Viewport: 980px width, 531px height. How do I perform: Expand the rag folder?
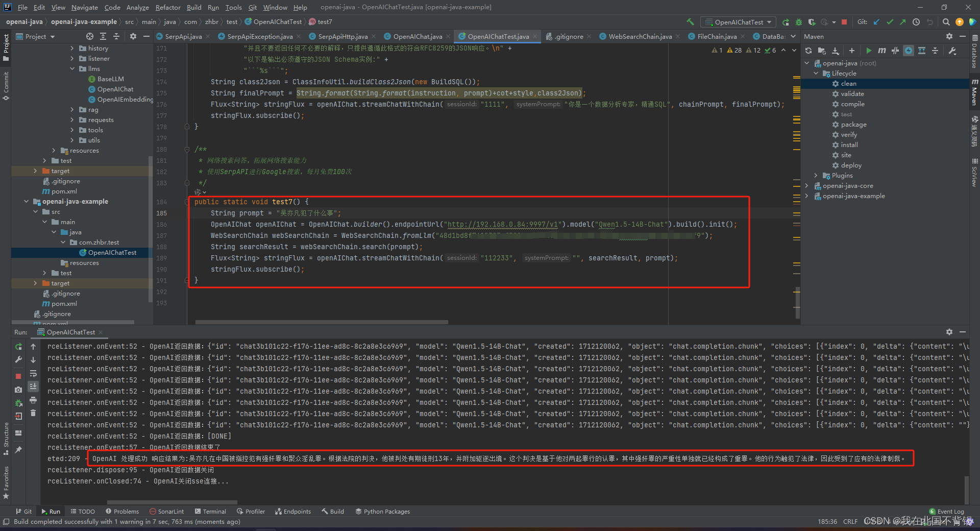coord(72,109)
